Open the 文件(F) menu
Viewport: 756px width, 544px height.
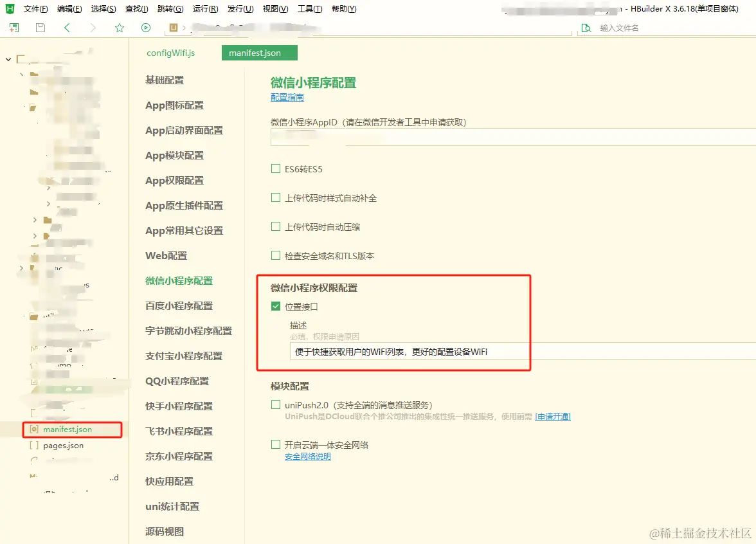pos(36,9)
